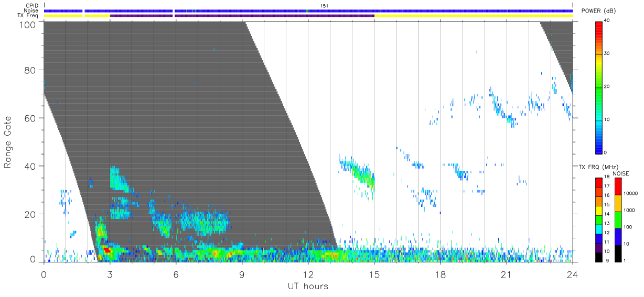Viewport: 644px width, 297px height.
Task: Click the 9 label on TX FRQ scale
Action: (x=608, y=261)
